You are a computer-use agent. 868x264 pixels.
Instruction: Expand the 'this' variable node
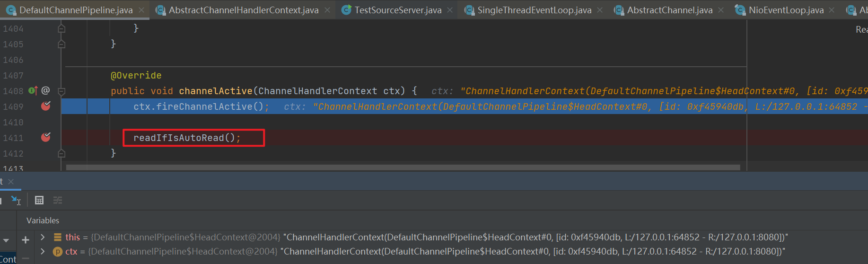43,237
